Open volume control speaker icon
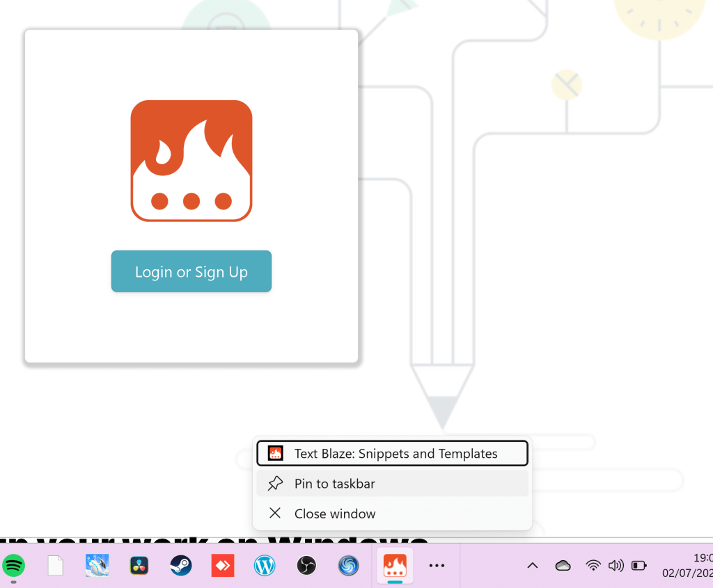The width and height of the screenshot is (713, 588). (616, 566)
